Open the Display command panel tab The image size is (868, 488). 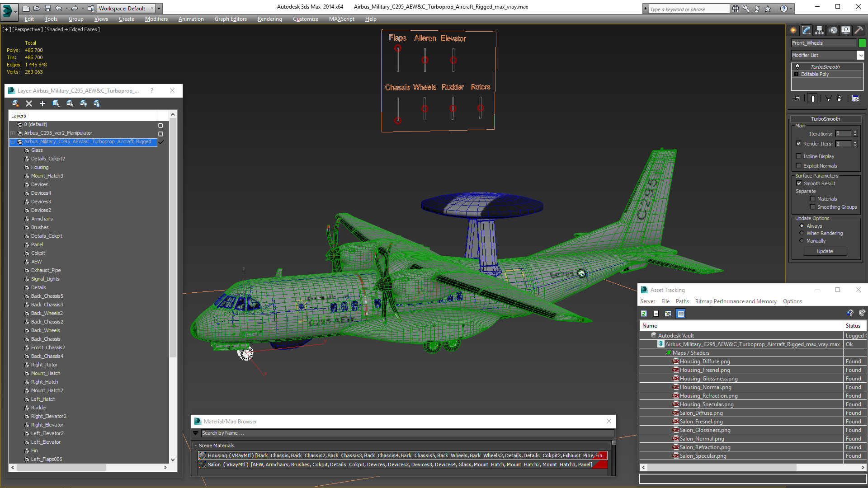[x=846, y=30]
